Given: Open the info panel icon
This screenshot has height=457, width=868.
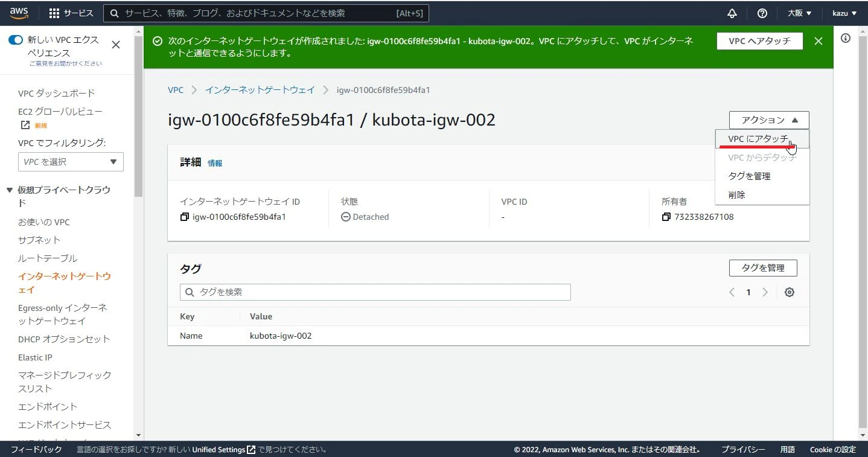Looking at the screenshot, I should 846,38.
